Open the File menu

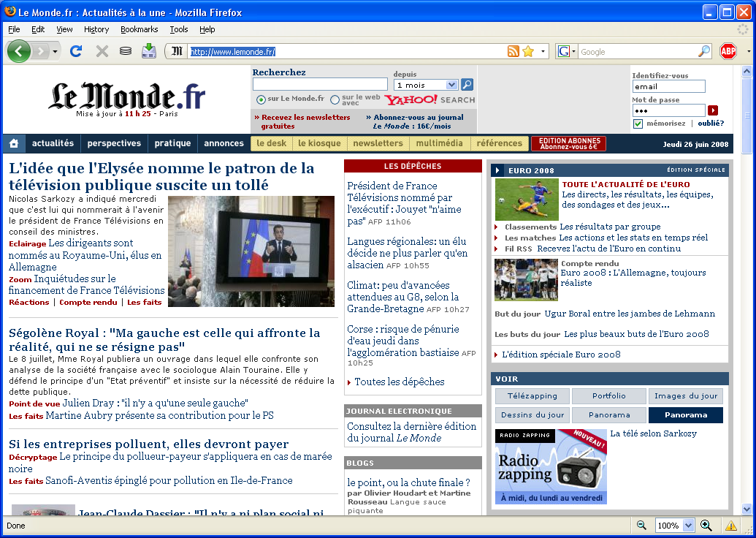click(x=14, y=29)
